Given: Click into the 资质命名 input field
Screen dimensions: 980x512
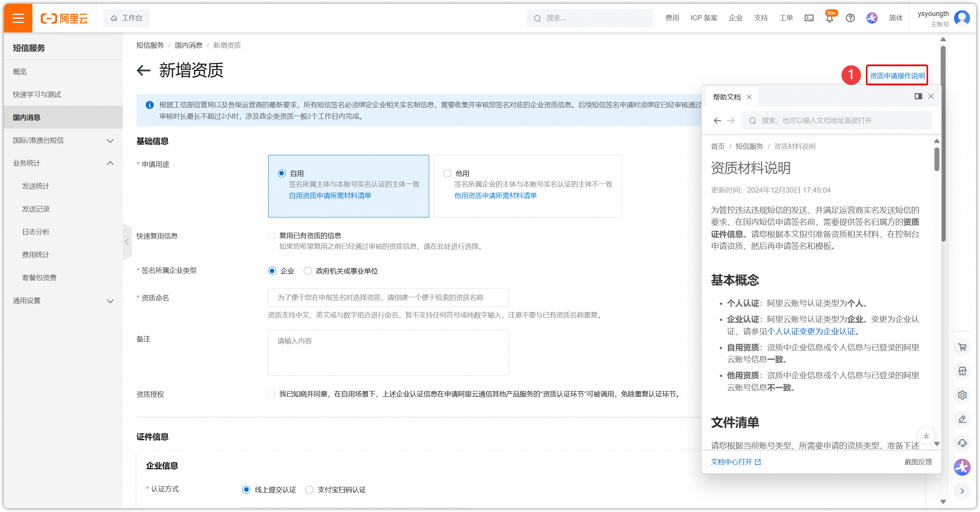Looking at the screenshot, I should (388, 298).
